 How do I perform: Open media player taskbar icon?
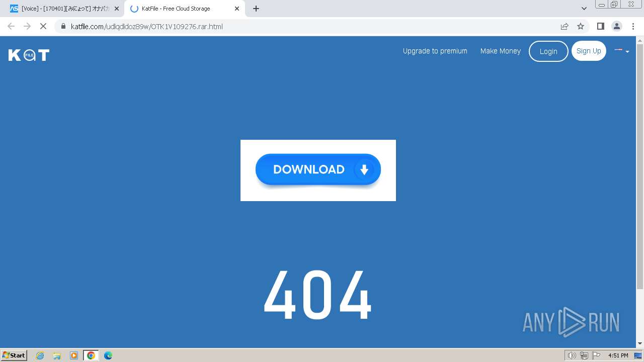(74, 355)
